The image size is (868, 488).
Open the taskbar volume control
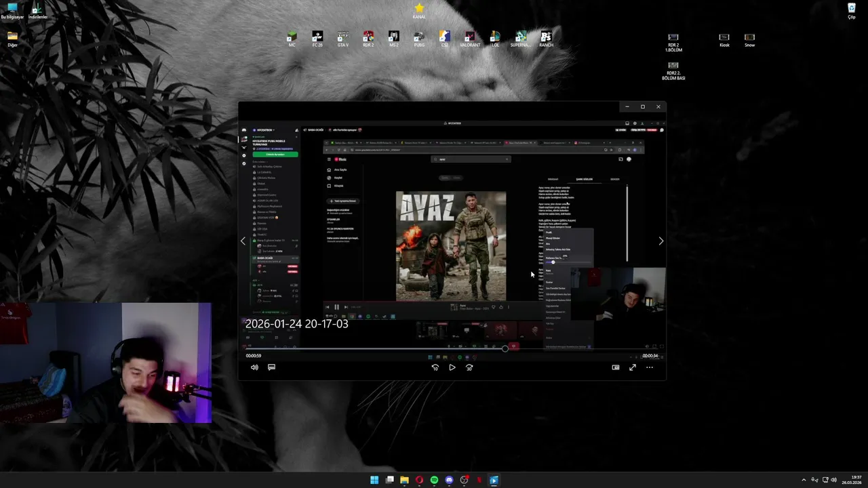tap(833, 480)
